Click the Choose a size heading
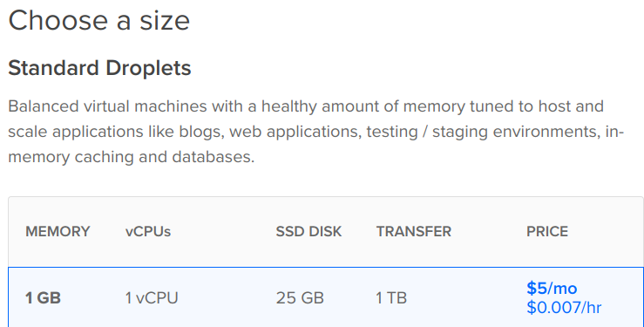The height and width of the screenshot is (327, 644). tap(99, 21)
